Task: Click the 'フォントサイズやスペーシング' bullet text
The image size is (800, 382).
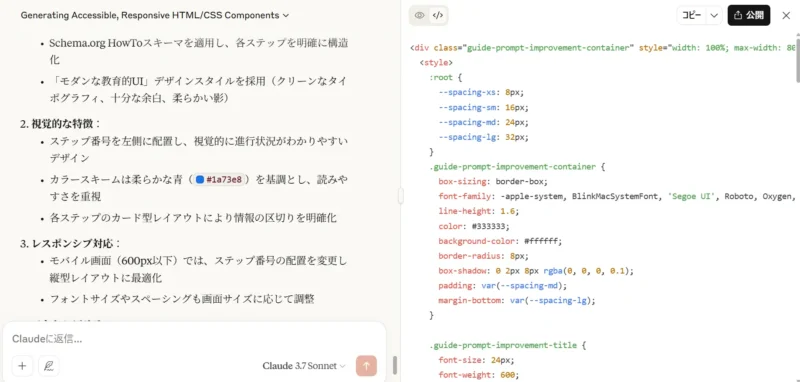Action: [182, 299]
